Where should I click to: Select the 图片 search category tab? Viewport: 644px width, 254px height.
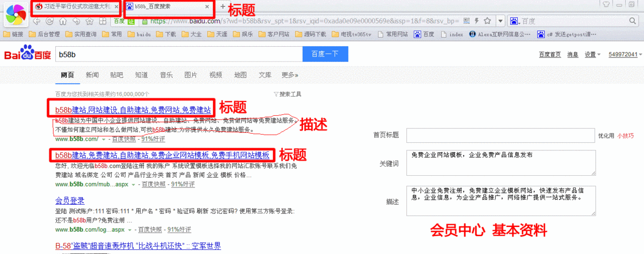[x=191, y=75]
